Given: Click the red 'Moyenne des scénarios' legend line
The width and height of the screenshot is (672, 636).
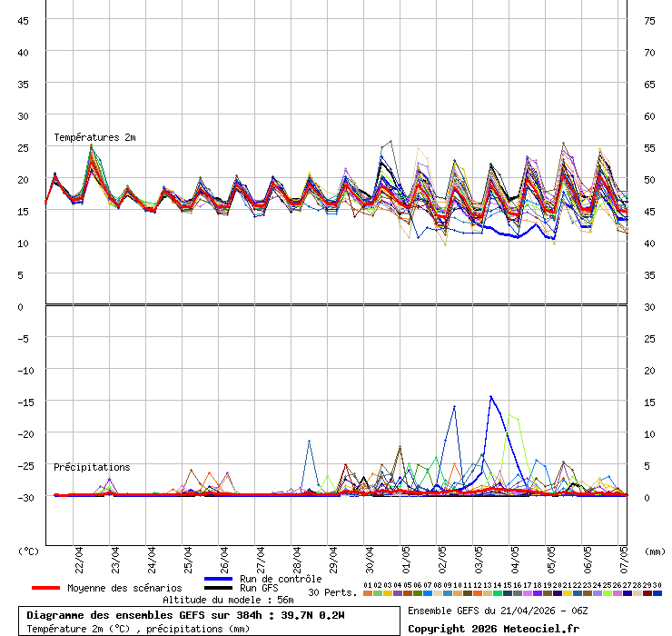Looking at the screenshot, I should point(47,588).
